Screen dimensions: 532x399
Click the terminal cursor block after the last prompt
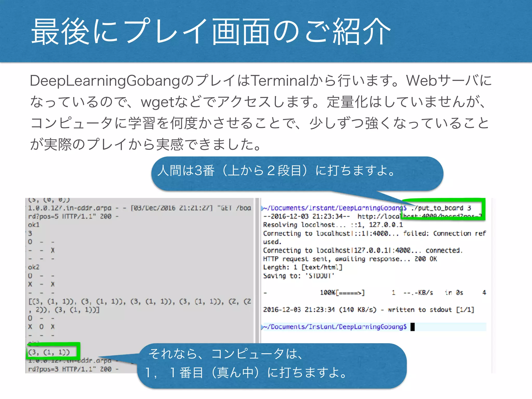413,327
